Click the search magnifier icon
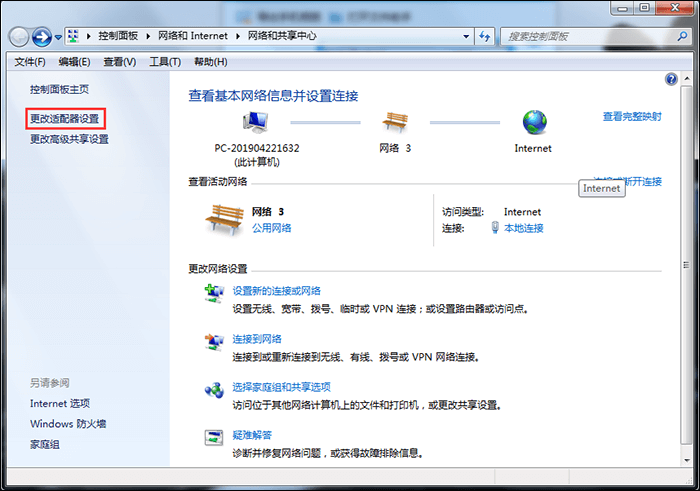 click(682, 36)
